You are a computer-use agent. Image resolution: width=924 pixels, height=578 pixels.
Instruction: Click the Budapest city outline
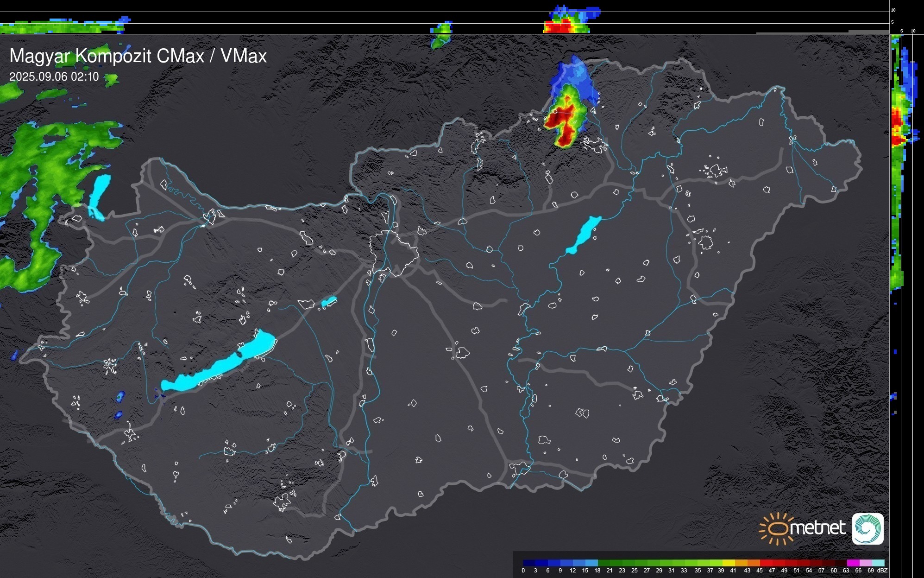pos(395,253)
